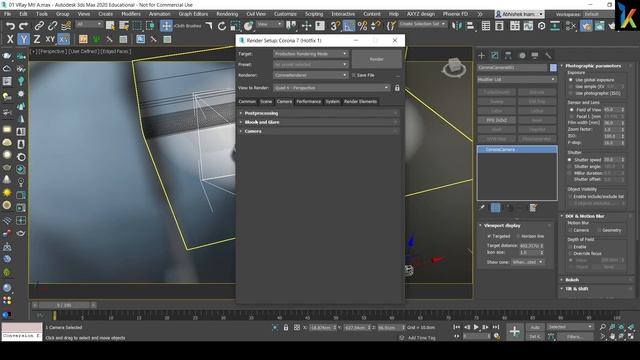
Task: Click the Render button
Action: pyautogui.click(x=376, y=59)
